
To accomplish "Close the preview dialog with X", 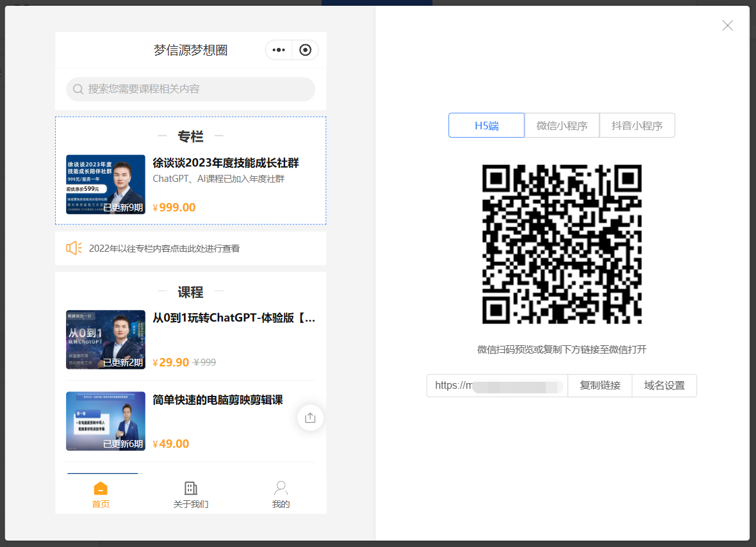I will click(727, 26).
